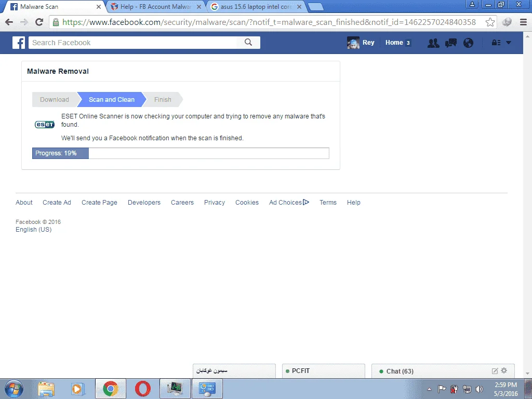This screenshot has height=399, width=532.
Task: Open the Careers link
Action: tap(182, 203)
